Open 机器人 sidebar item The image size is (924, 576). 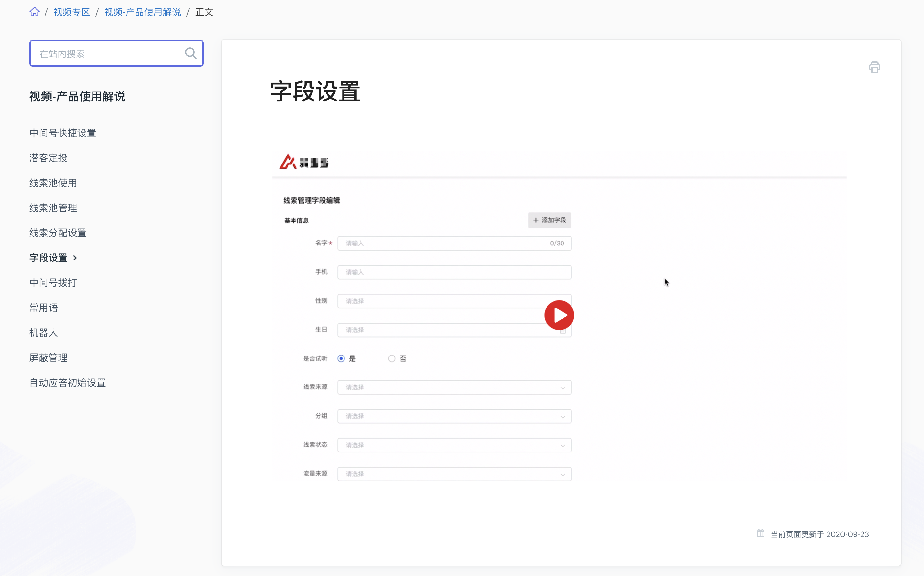point(44,332)
